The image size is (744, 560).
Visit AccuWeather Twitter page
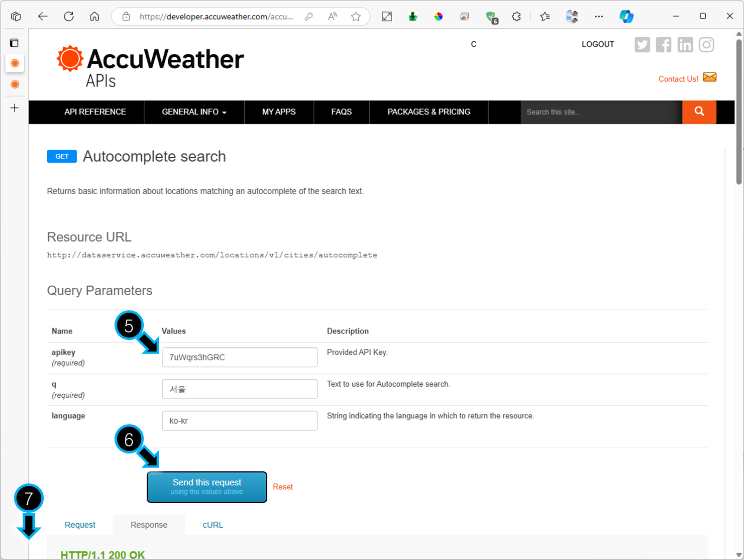642,45
